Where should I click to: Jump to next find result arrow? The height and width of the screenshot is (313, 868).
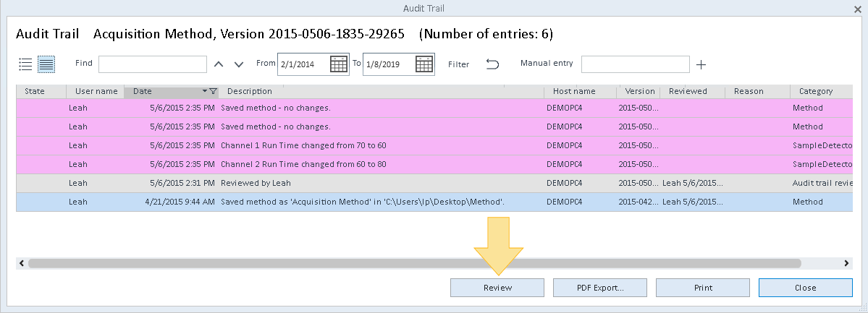point(239,64)
